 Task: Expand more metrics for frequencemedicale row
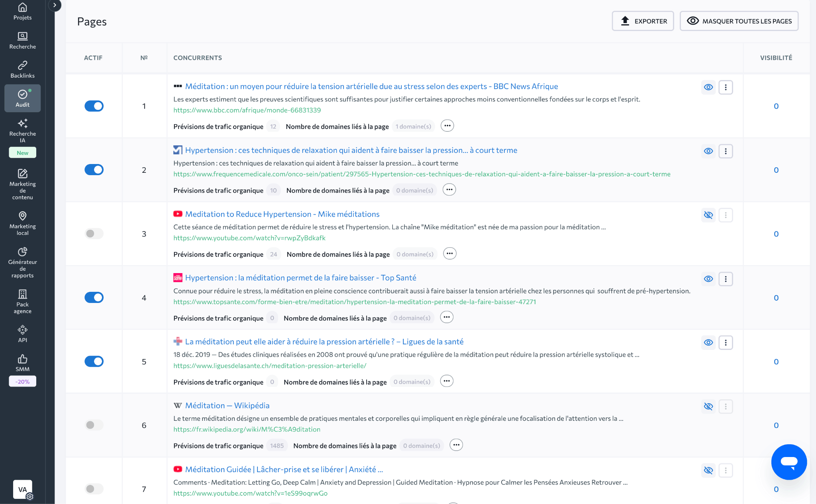[x=449, y=190]
